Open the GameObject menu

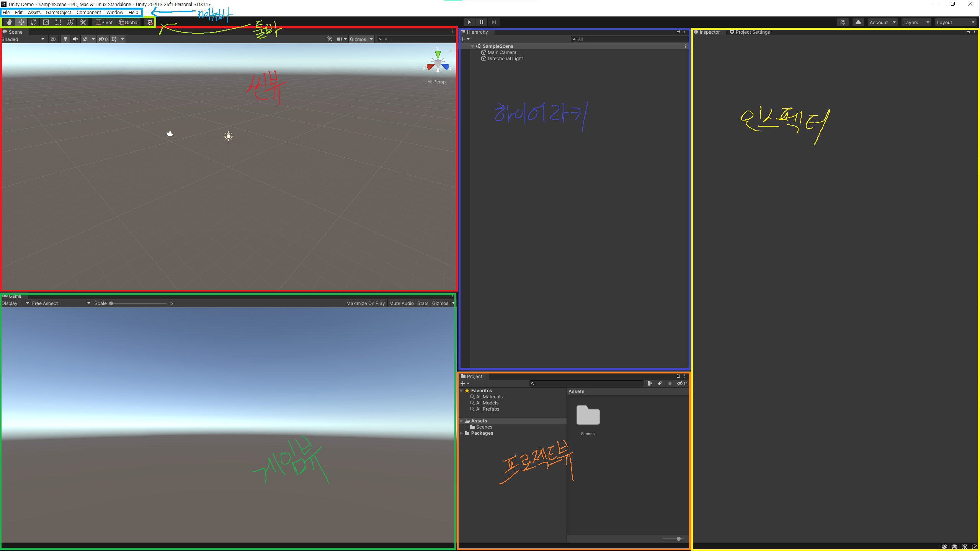click(x=58, y=12)
